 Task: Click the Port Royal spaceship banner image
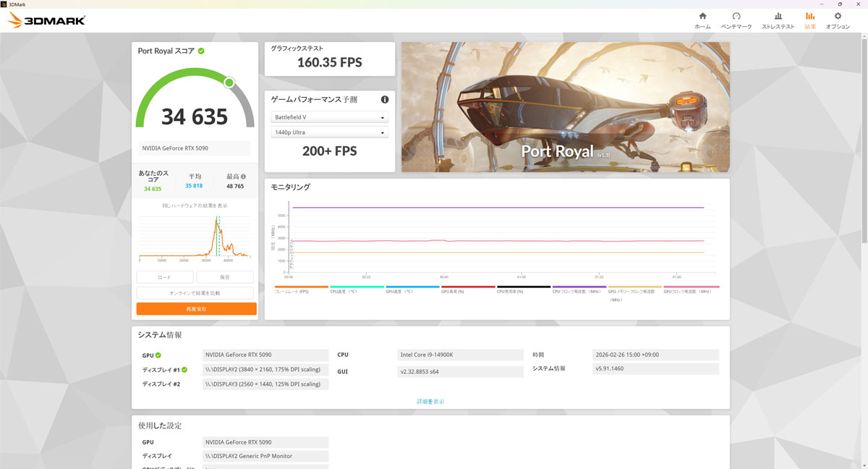(x=565, y=106)
